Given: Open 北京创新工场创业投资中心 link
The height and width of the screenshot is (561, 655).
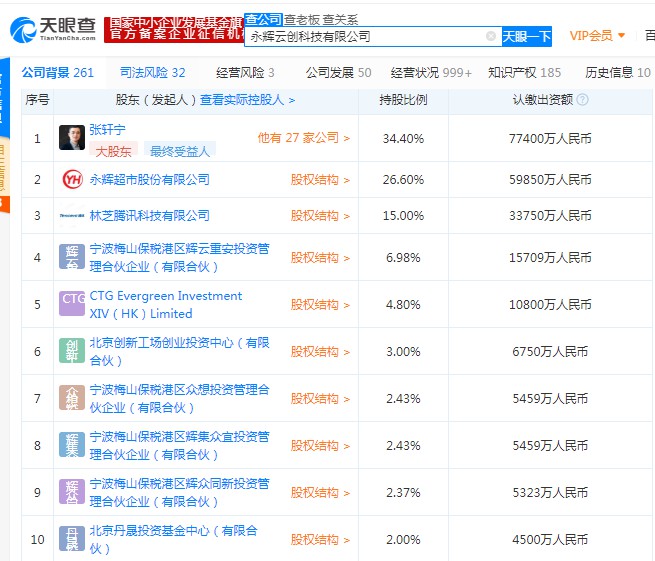Looking at the screenshot, I should tap(180, 351).
